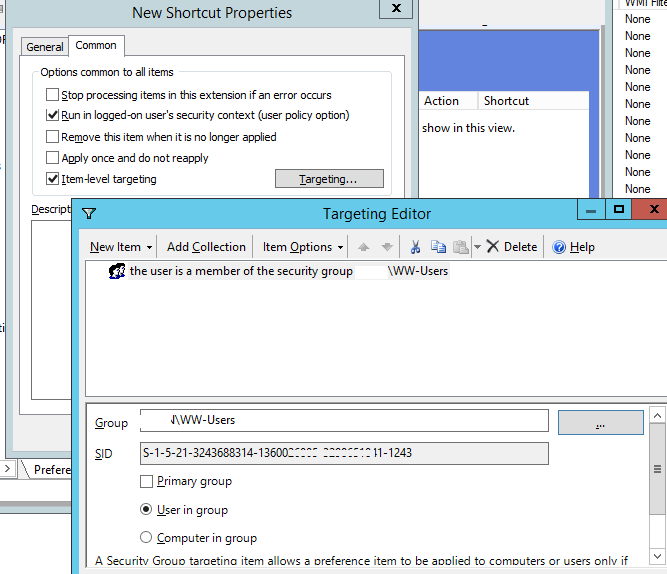Viewport: 667px width, 574px height.
Task: Click the Move Up arrow icon
Action: click(364, 247)
